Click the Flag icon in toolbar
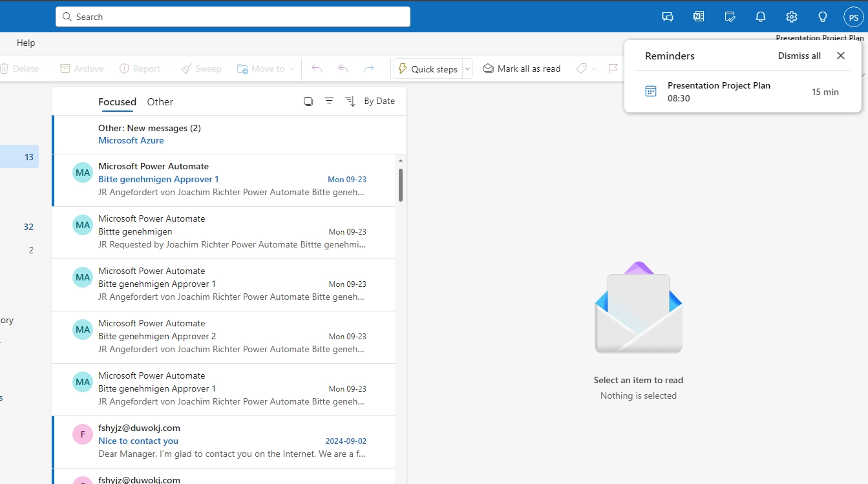This screenshot has width=868, height=484. 613,68
